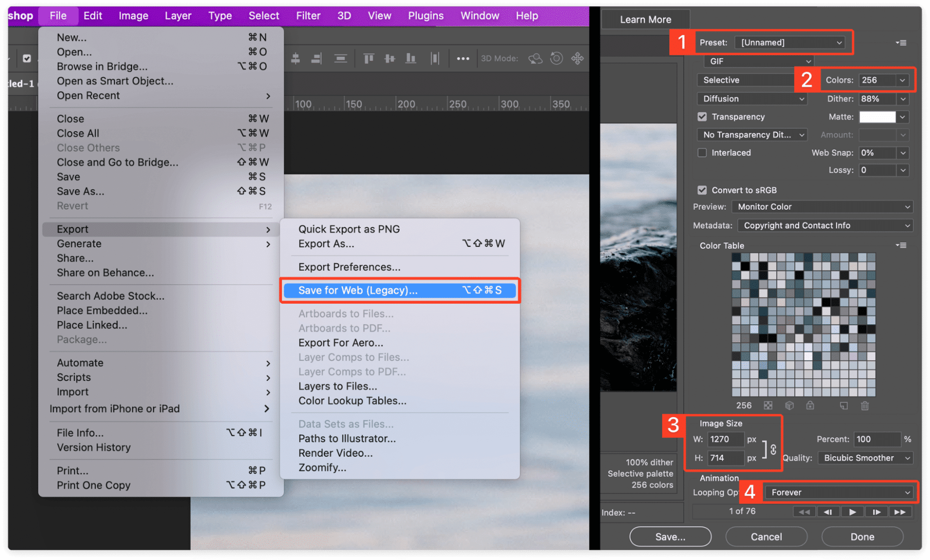Uncheck the Transparency checkbox
Viewport: 930px width, 560px height.
[702, 117]
